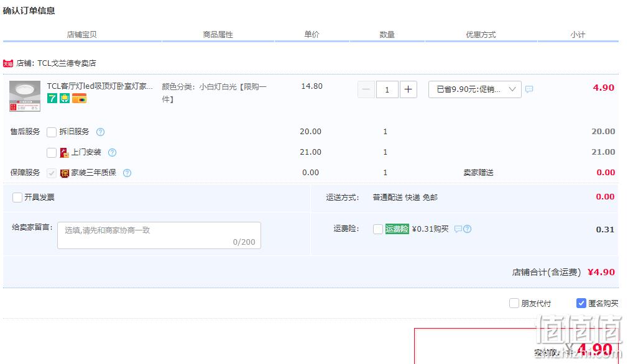
Task: Click the 店铺合计 total ¥4.90
Action: 601,272
